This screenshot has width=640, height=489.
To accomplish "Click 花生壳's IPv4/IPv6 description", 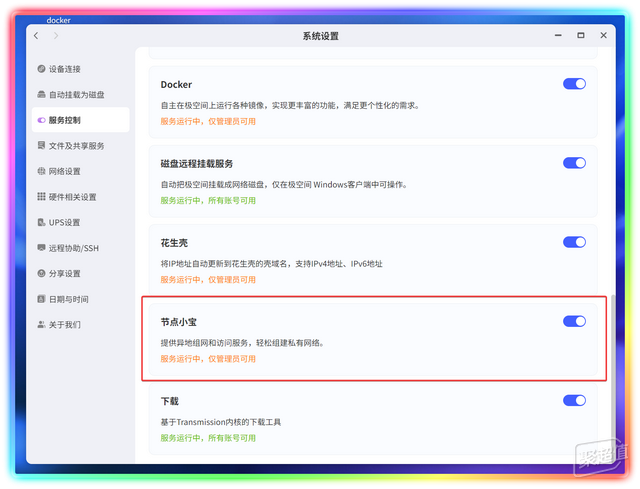I will (271, 264).
